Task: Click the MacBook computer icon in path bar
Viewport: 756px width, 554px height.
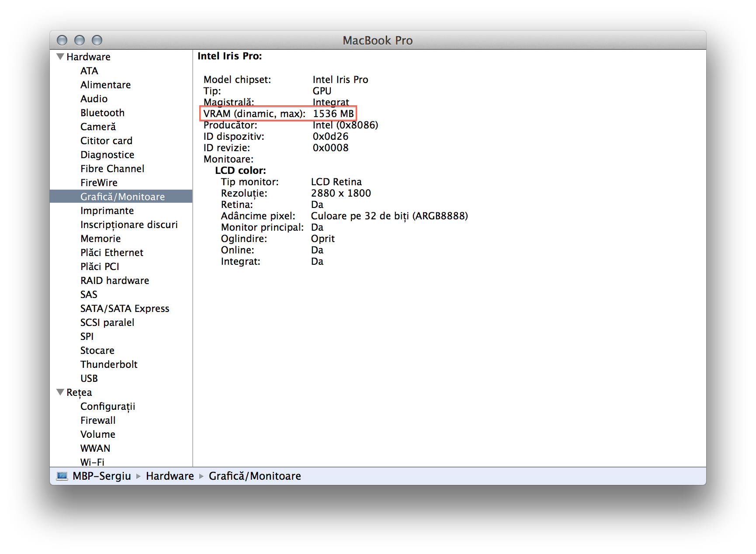Action: click(62, 476)
